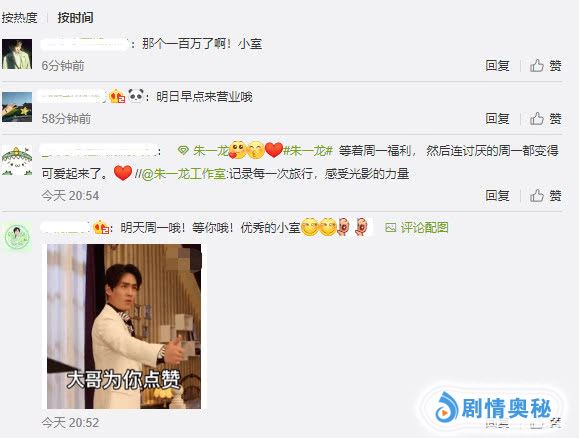Select the 按时间 sorting tab
The image size is (579, 438).
pos(75,17)
